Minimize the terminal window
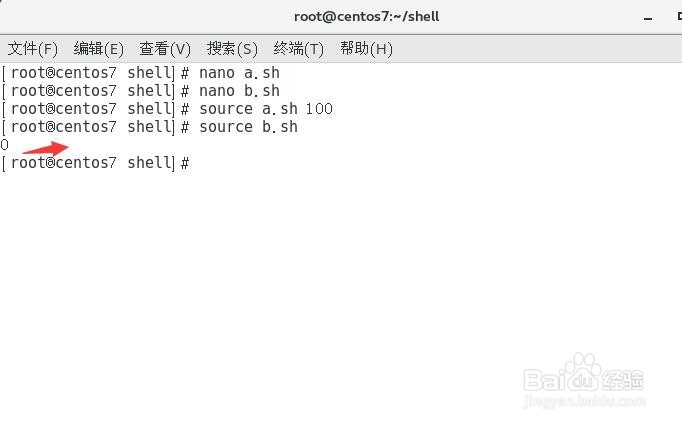Viewport: 682px width, 426px height. click(648, 18)
